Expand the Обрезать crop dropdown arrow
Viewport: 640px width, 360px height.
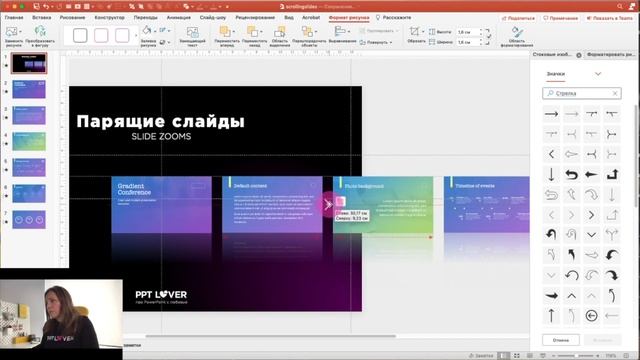423,32
